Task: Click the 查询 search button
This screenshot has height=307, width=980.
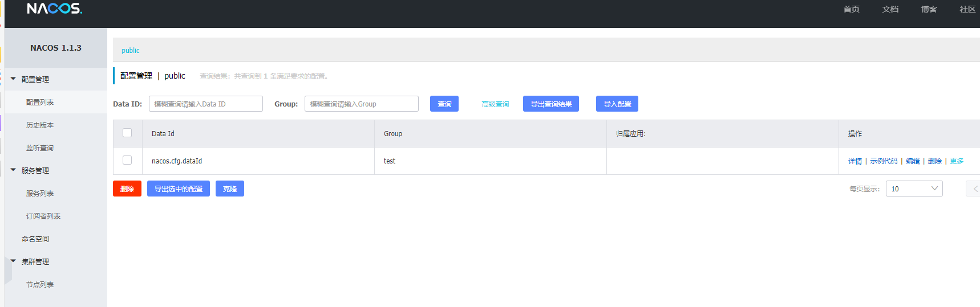Action: [x=444, y=104]
